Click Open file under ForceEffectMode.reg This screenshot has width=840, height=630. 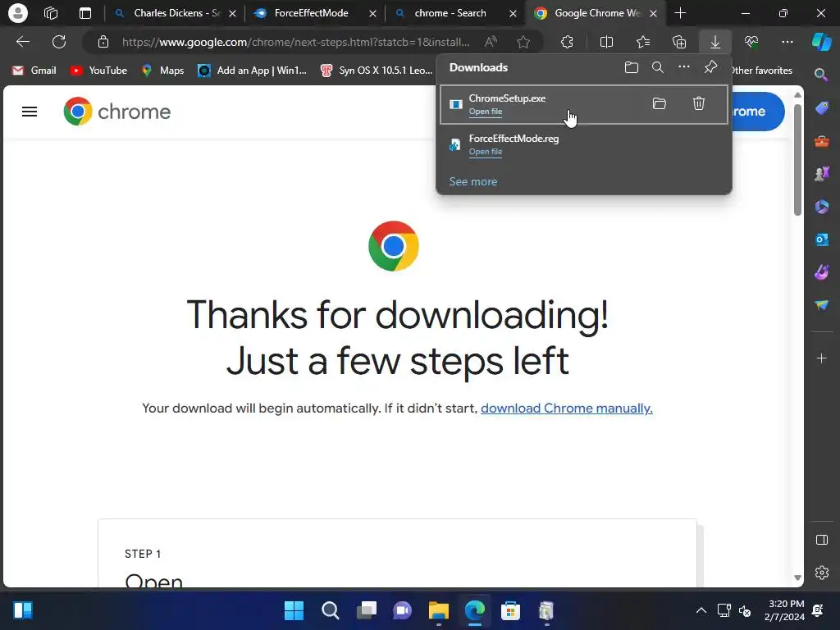(486, 152)
